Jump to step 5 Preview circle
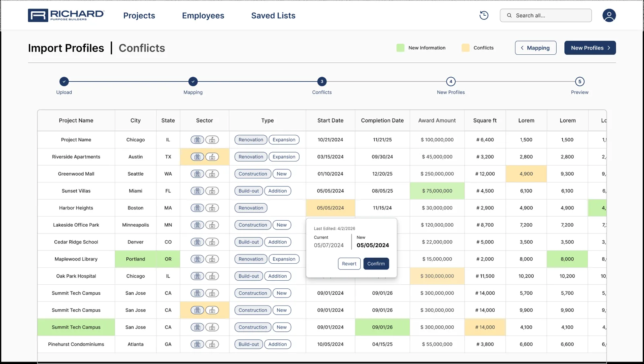The image size is (644, 364). point(580,81)
